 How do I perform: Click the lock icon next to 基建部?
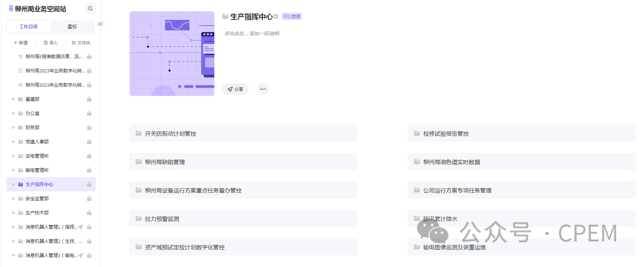[89, 99]
